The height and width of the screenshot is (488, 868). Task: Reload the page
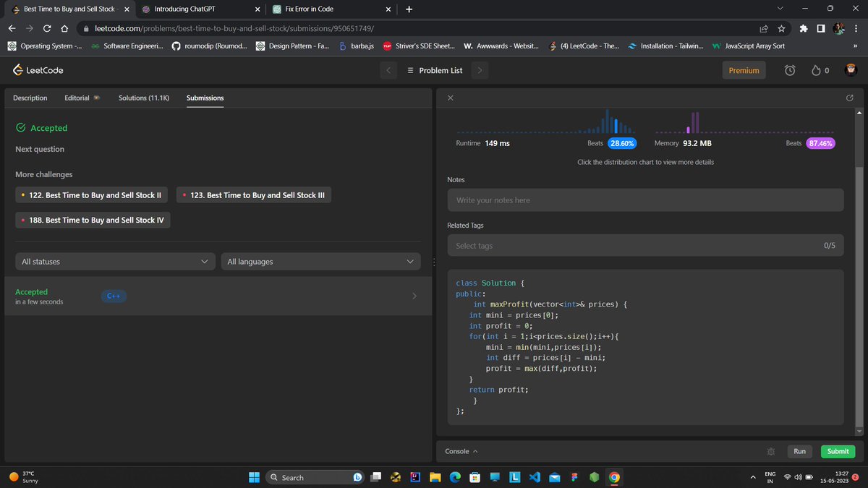[x=47, y=29]
